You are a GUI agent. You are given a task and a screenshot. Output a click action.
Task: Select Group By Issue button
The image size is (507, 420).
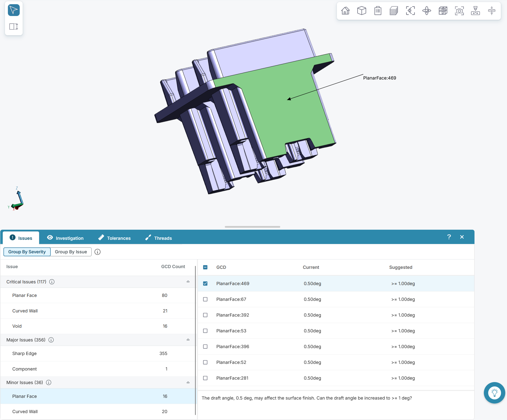tap(71, 252)
